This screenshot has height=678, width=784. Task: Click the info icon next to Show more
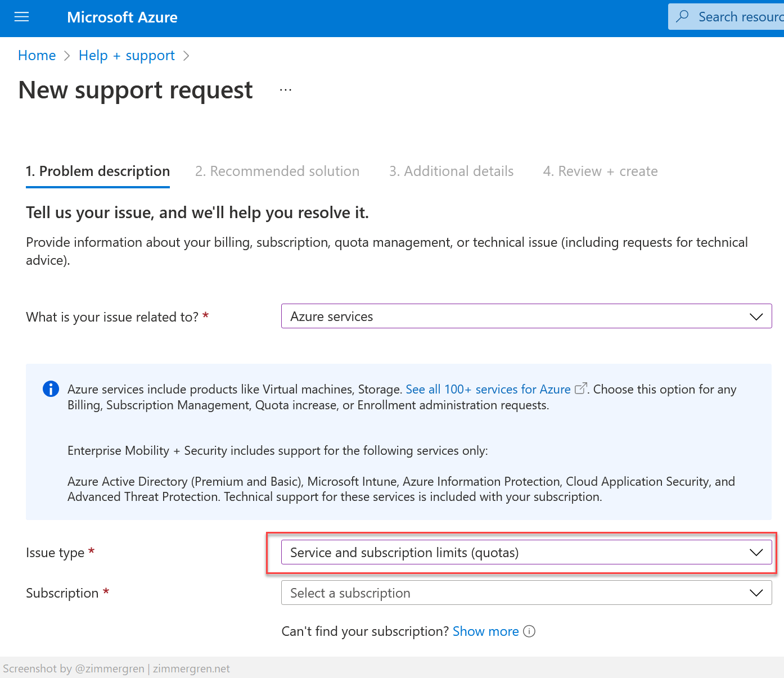click(x=529, y=631)
